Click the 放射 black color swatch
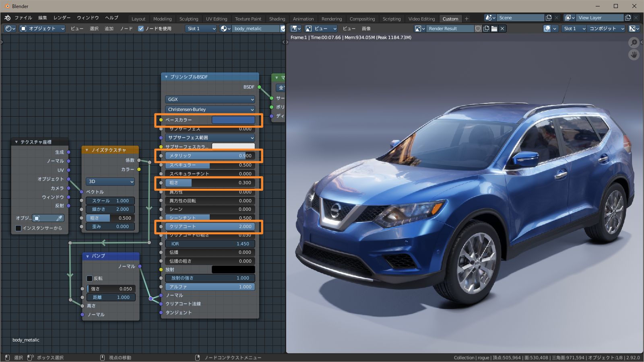Image resolution: width=644 pixels, height=362 pixels. coord(233,269)
